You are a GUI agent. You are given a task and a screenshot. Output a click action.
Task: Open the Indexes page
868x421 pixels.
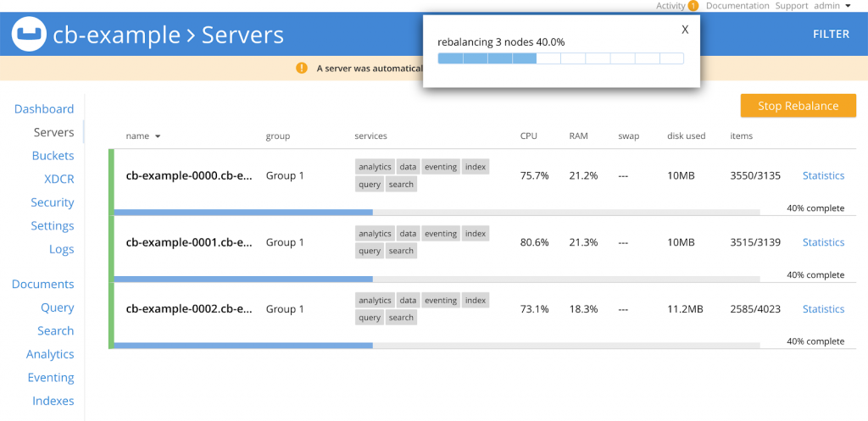(x=53, y=401)
